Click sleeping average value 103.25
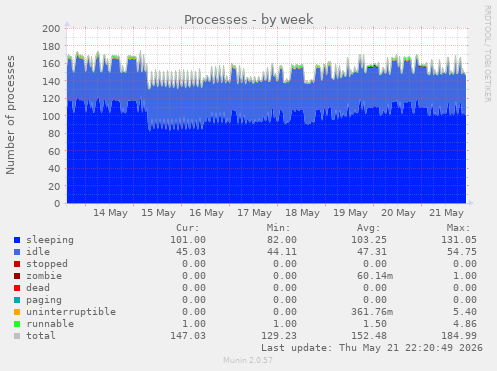The image size is (497, 371). pos(369,240)
